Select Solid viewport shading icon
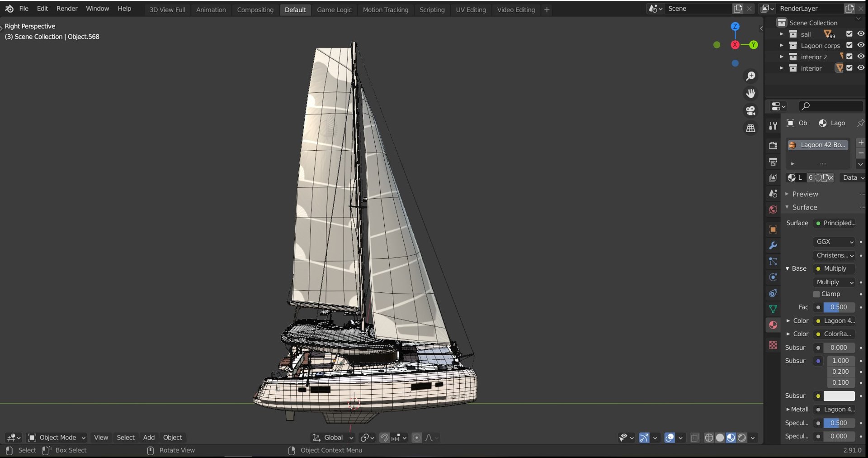The height and width of the screenshot is (458, 868). point(720,438)
